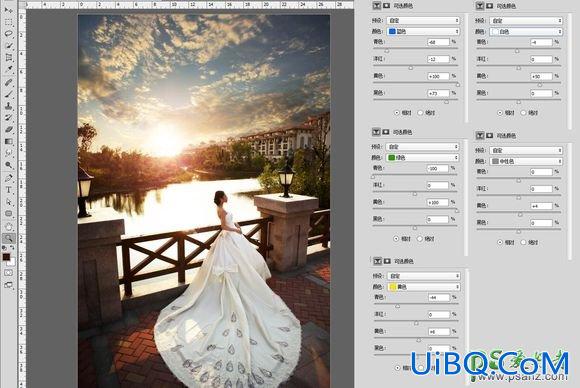The height and width of the screenshot is (388, 580).
Task: Select the Healing Brush tool
Action: pyautogui.click(x=8, y=82)
